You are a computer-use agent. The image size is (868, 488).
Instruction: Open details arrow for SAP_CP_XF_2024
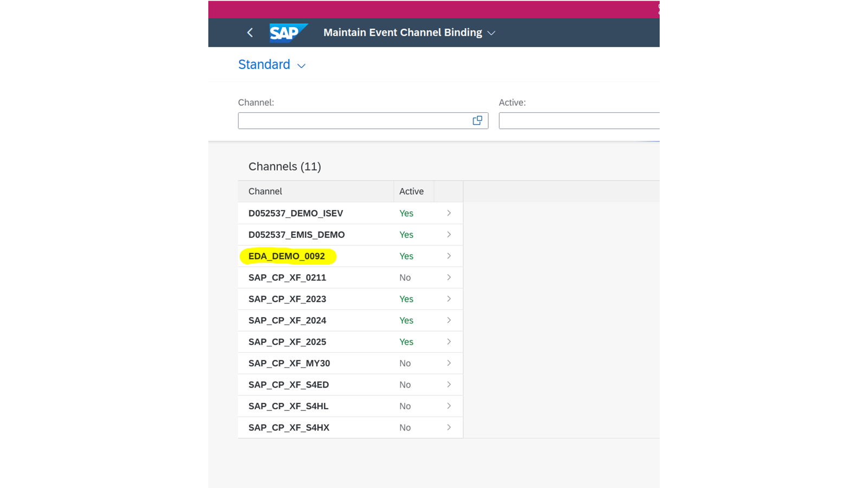point(449,320)
